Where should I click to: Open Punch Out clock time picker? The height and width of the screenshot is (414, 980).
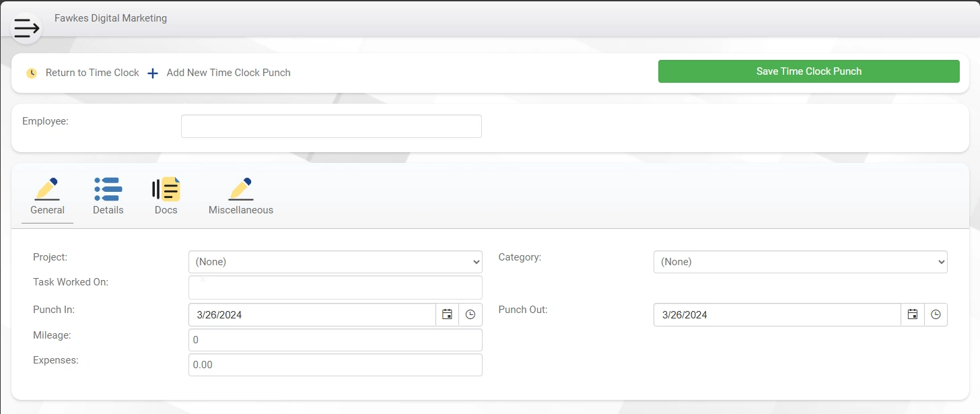click(x=936, y=314)
